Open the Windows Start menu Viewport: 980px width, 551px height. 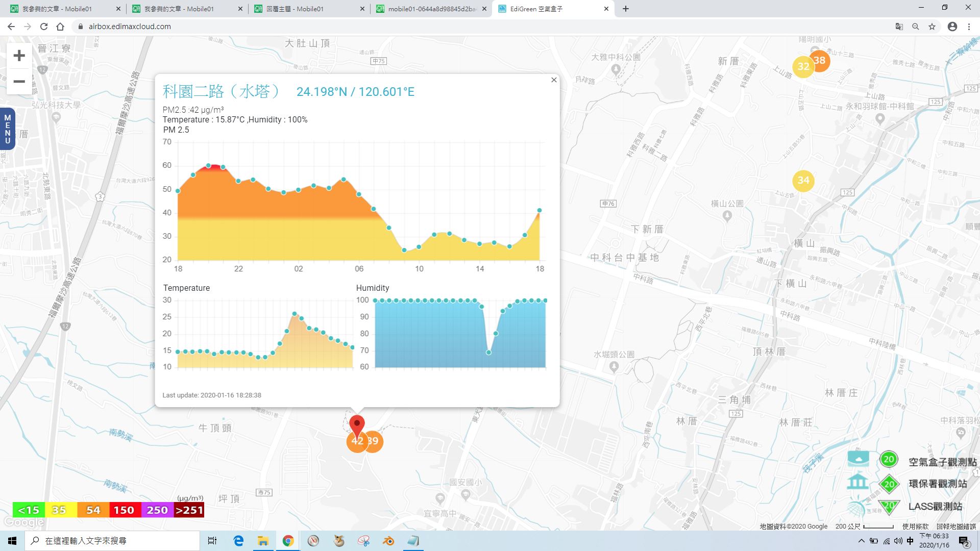[12, 541]
